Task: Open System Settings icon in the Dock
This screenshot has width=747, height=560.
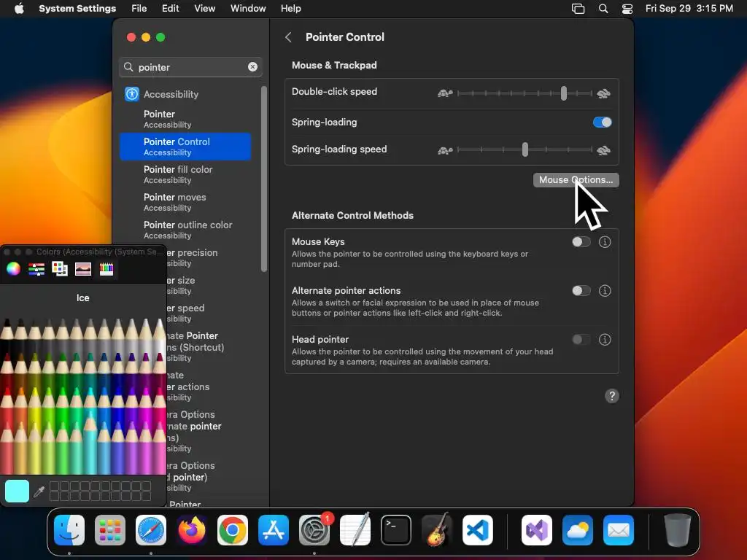Action: 314,530
